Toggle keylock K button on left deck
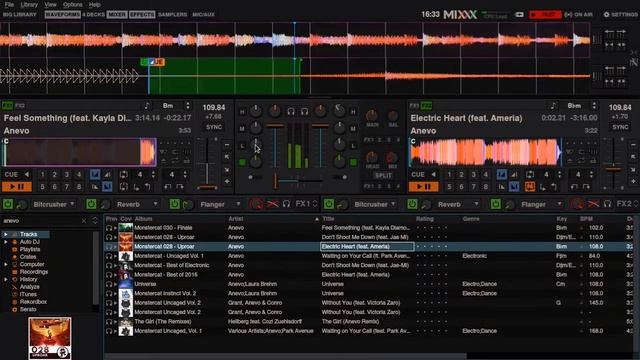Image resolution: width=640 pixels, height=360 pixels. coord(227,157)
